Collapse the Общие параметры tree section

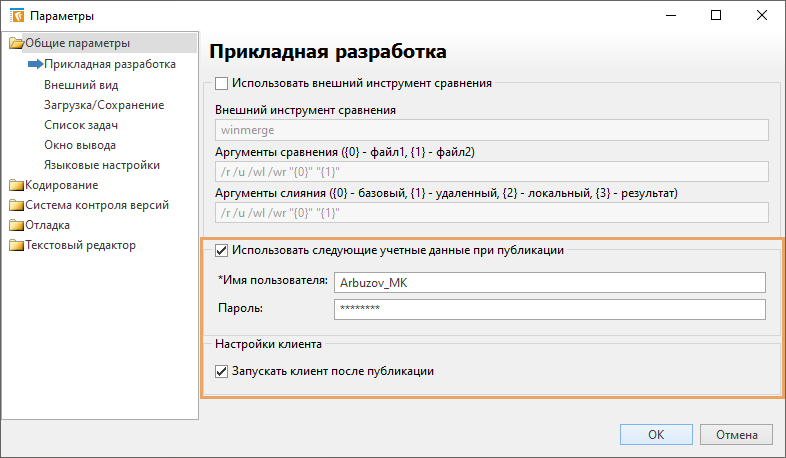pyautogui.click(x=77, y=44)
